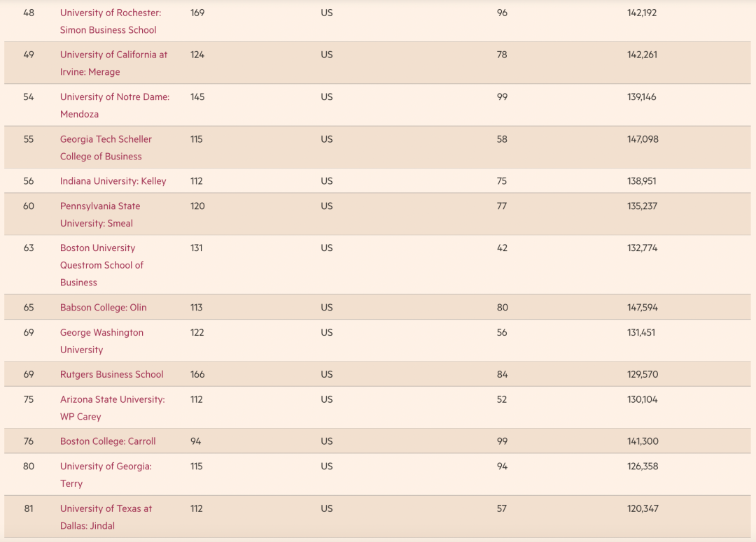The image size is (756, 542).
Task: Open George Washington University link
Action: pos(101,333)
